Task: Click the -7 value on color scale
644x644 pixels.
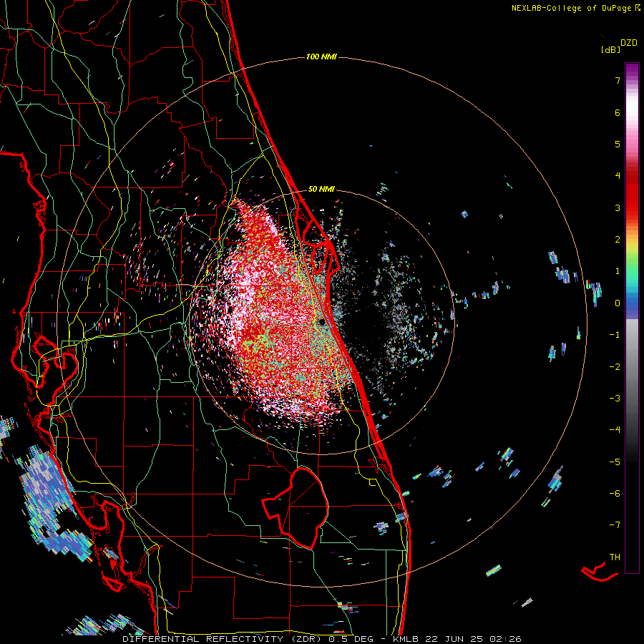Action: (x=615, y=525)
